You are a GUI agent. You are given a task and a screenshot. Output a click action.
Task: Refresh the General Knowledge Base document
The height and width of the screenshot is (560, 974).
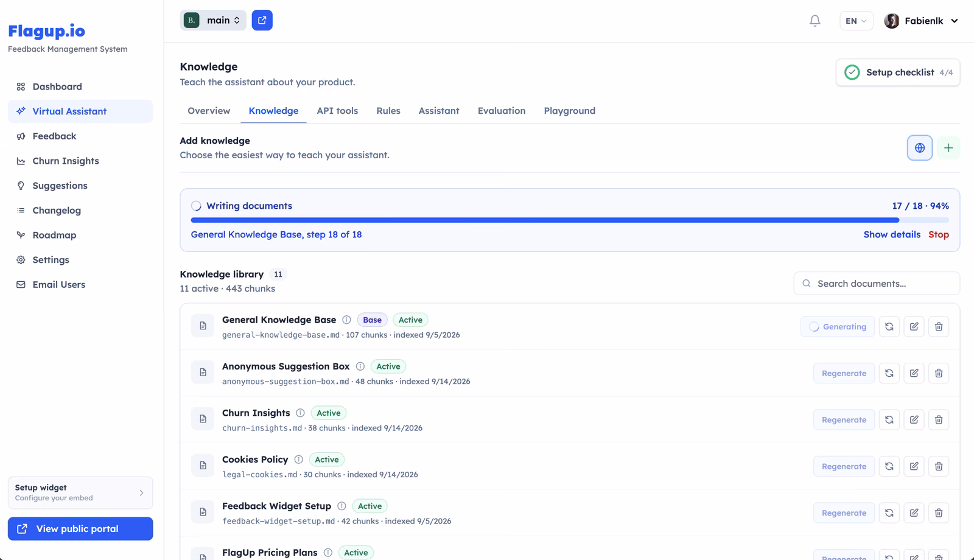coord(889,327)
